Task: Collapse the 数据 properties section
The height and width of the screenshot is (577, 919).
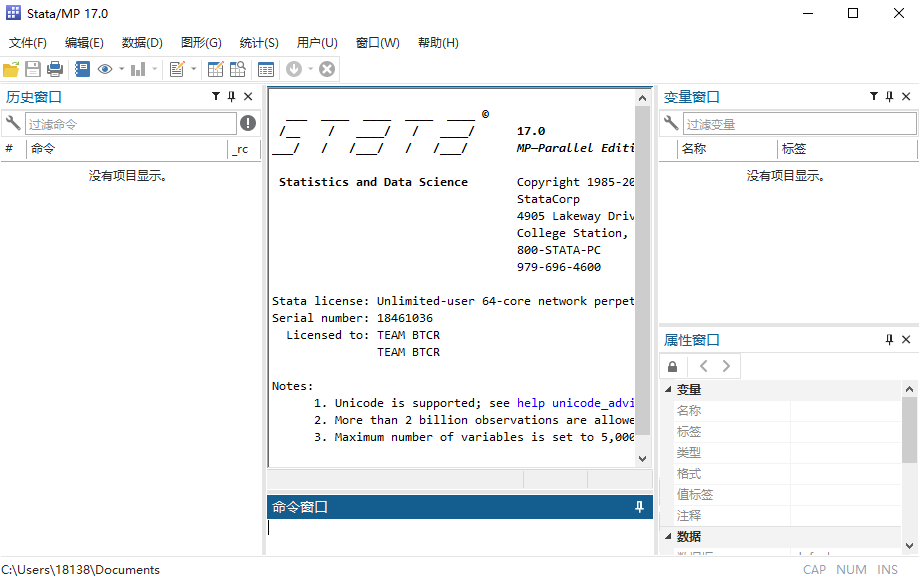Action: pos(668,536)
